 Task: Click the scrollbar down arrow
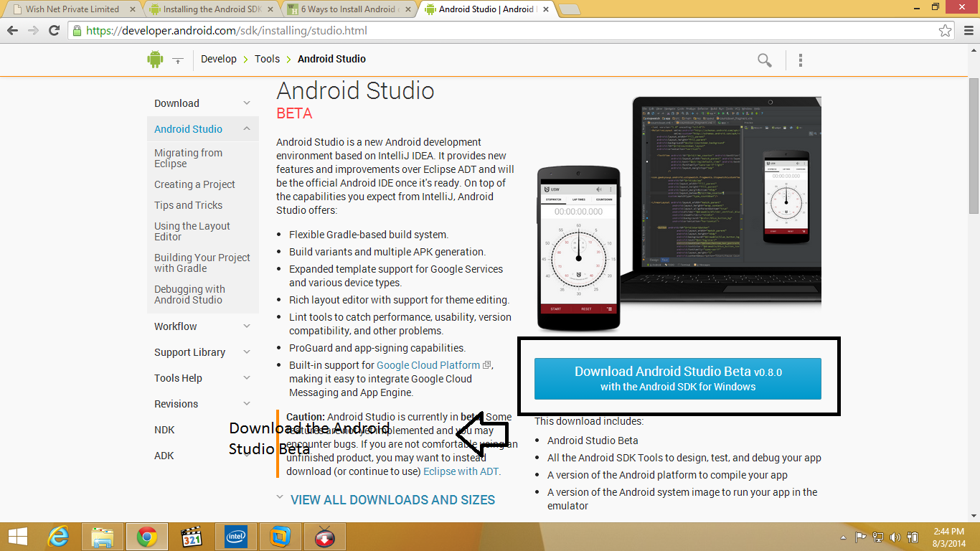(974, 515)
